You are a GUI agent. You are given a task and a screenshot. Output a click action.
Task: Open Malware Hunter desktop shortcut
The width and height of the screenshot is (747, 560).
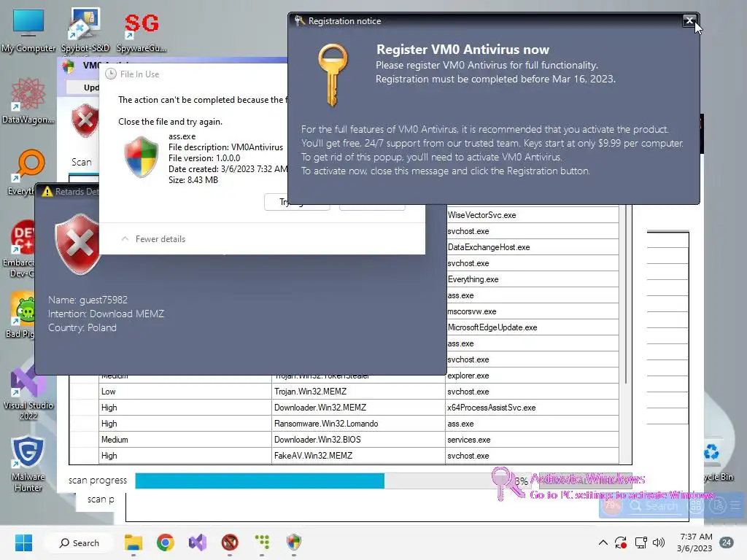[28, 463]
